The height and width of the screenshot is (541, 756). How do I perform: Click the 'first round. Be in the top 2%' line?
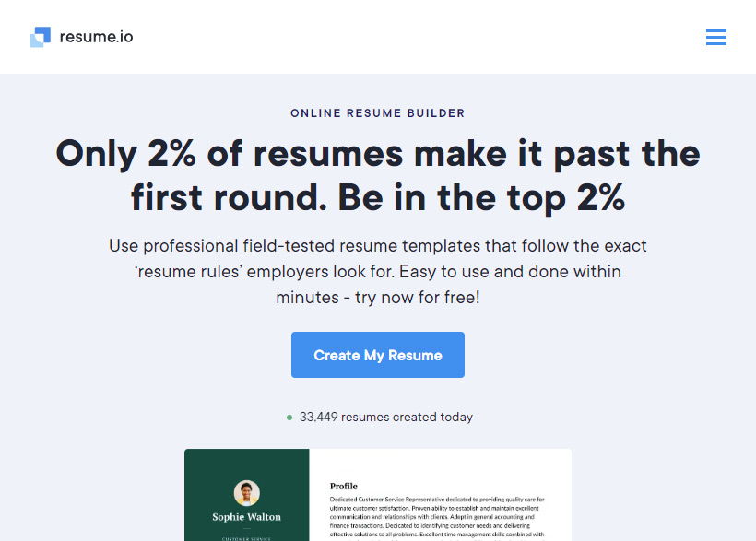pos(378,197)
